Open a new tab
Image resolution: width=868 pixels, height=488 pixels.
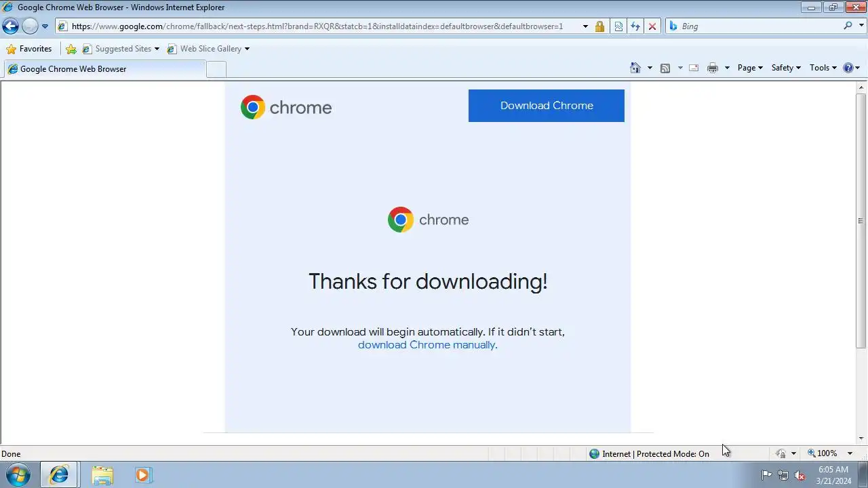click(x=216, y=69)
